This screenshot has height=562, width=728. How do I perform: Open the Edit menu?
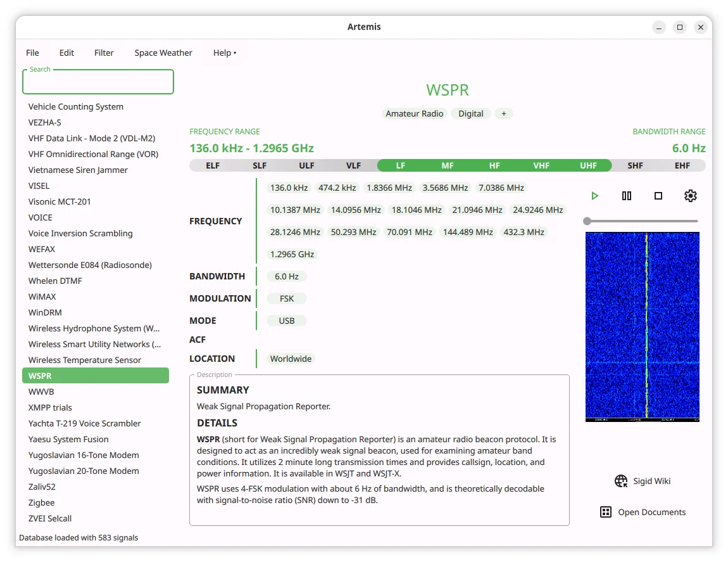tap(66, 53)
